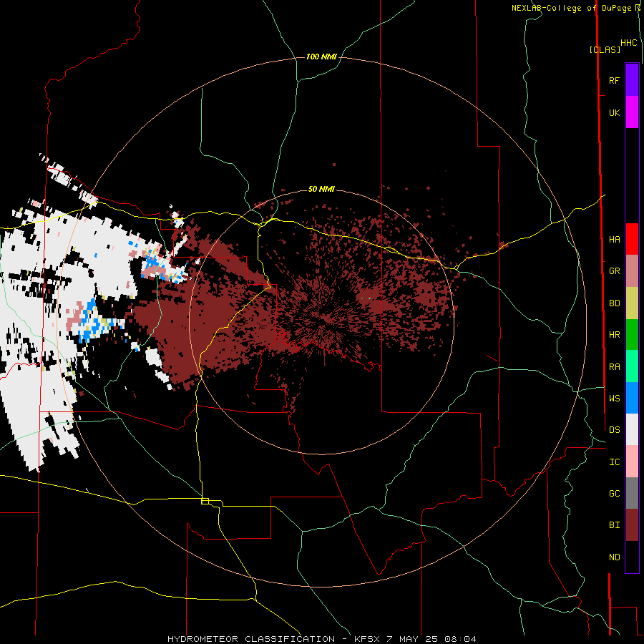Click the RA legend label
644x644 pixels.
click(614, 367)
